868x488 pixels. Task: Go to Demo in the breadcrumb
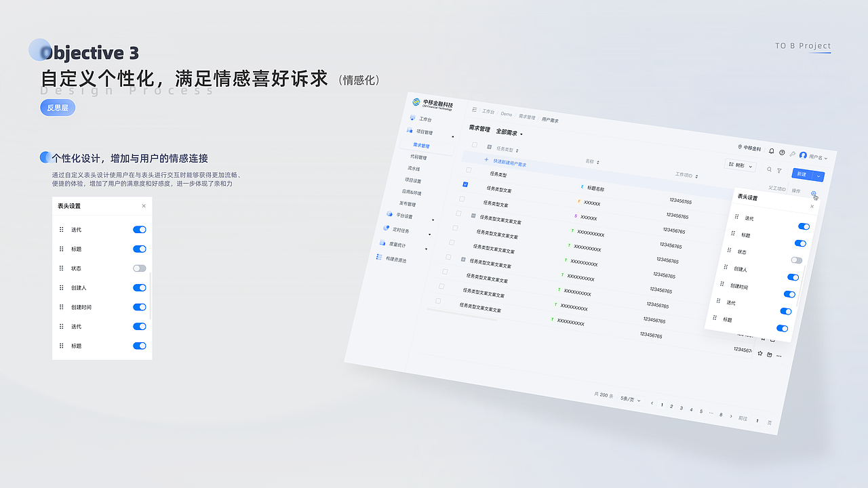(507, 114)
